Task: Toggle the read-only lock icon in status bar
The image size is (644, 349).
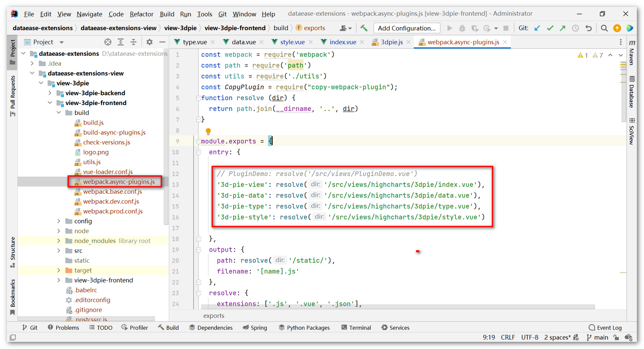Action: coord(616,338)
